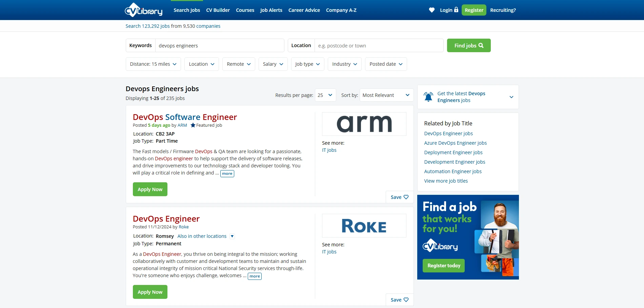The width and height of the screenshot is (644, 308).
Task: Click IT jobs link under Roke logo
Action: pyautogui.click(x=329, y=252)
